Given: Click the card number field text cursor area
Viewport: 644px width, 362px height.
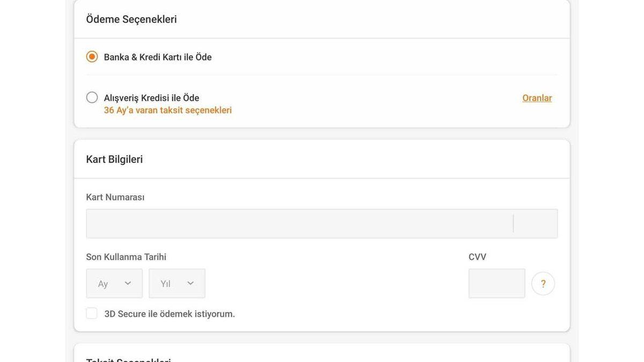Looking at the screenshot, I should [514, 223].
